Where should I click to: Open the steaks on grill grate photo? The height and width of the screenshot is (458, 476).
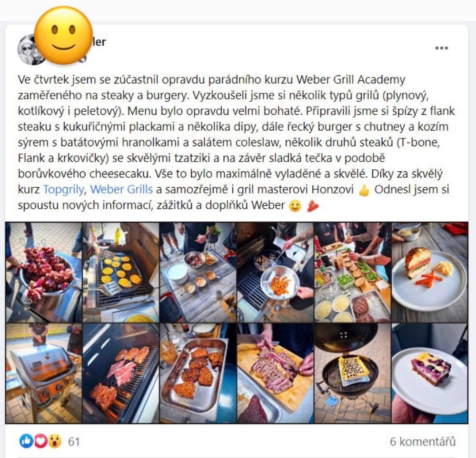[x=121, y=373]
